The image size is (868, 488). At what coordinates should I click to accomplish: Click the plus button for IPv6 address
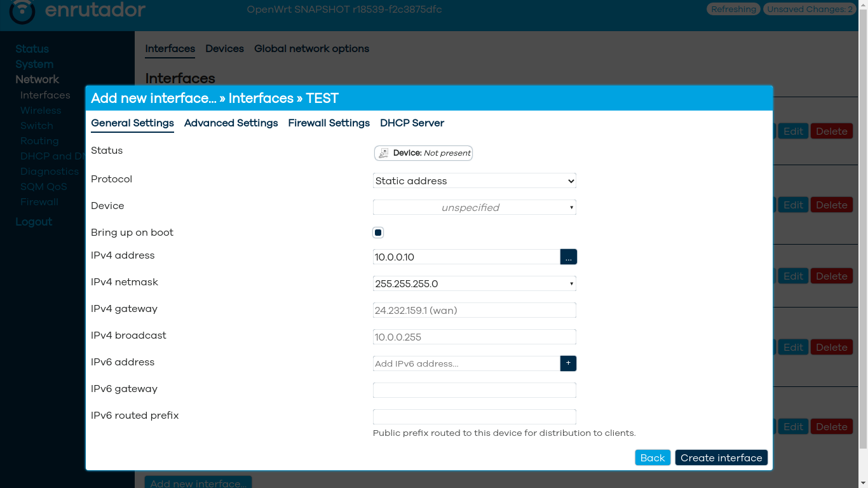tap(568, 363)
